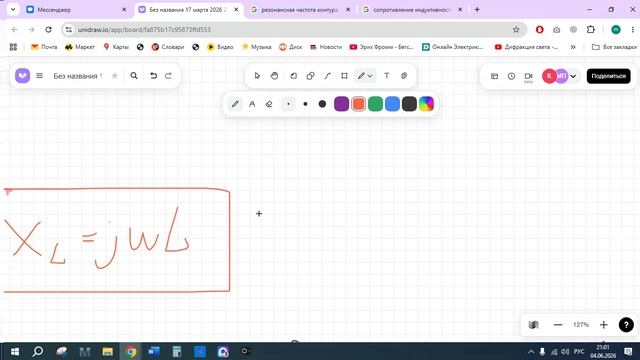
Task: Select thin stroke width
Action: coord(289,104)
